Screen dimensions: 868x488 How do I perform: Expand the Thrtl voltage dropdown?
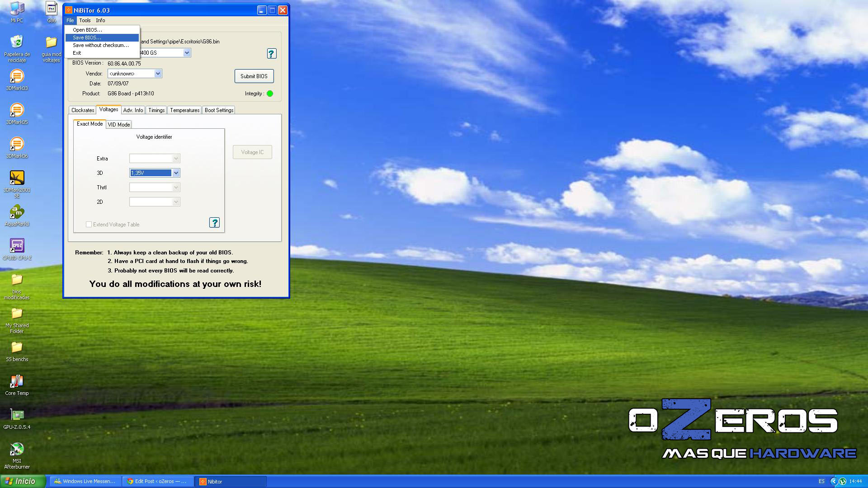(x=176, y=188)
